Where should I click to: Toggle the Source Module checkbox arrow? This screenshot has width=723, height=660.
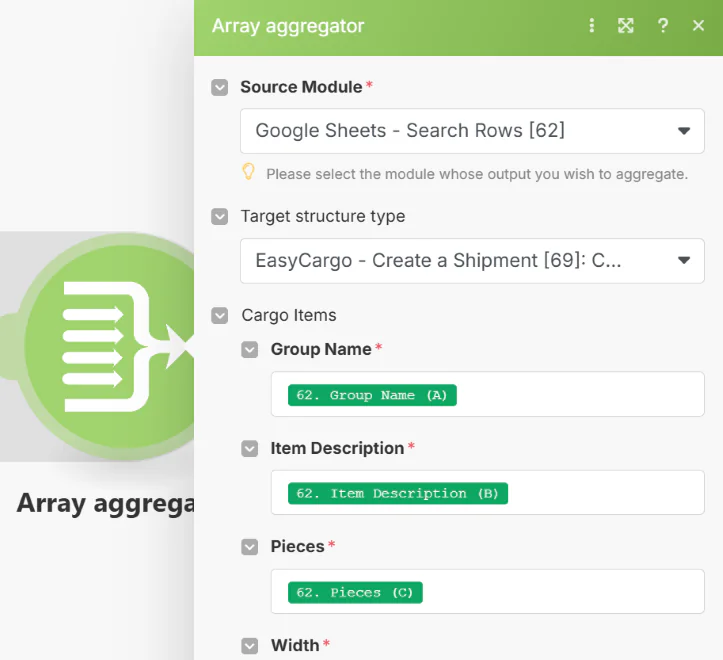(x=219, y=87)
